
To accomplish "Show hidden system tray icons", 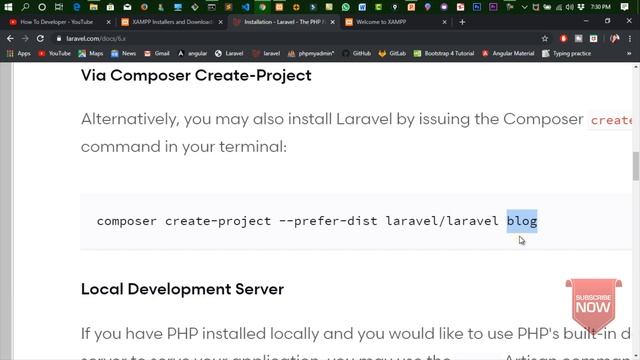I will (524, 7).
